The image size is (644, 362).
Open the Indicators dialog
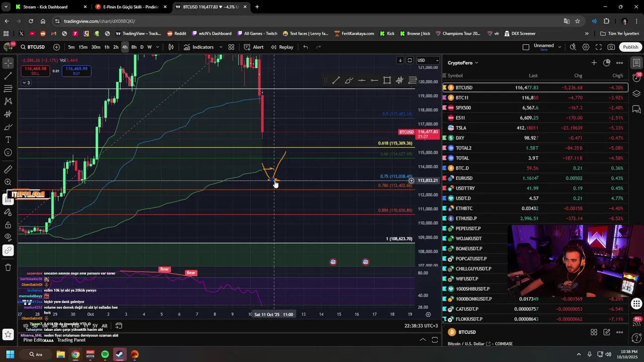pyautogui.click(x=199, y=47)
